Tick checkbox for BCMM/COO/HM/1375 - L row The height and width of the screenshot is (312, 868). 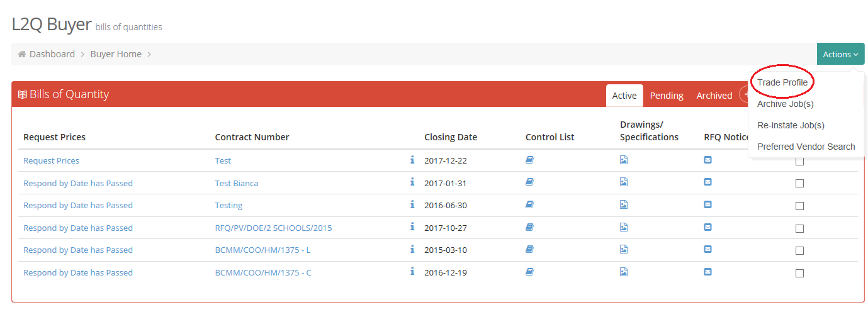tap(799, 250)
